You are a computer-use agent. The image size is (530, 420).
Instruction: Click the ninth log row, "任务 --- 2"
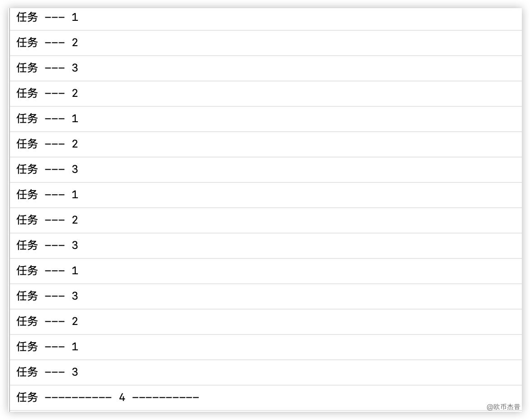point(47,220)
